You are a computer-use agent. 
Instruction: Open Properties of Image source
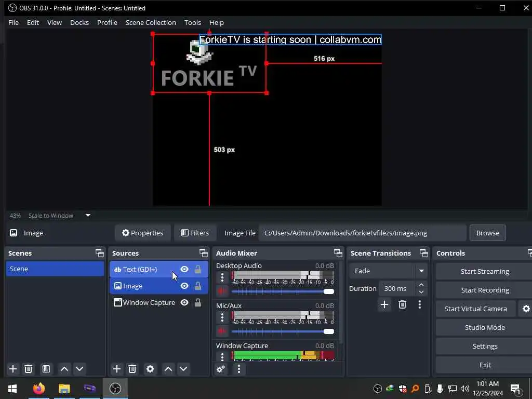[x=142, y=233]
